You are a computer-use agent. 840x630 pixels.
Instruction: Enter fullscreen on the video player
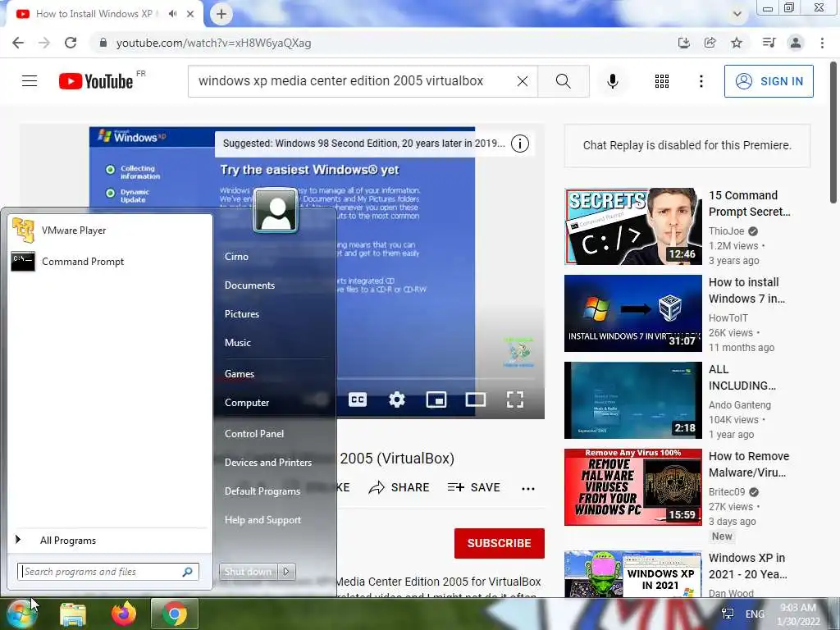[x=515, y=399]
